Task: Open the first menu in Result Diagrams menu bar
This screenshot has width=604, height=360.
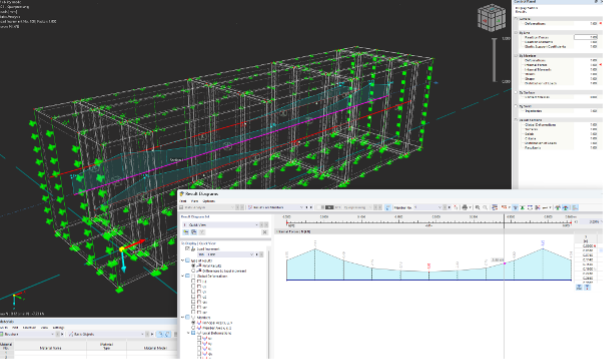Action: coord(183,201)
